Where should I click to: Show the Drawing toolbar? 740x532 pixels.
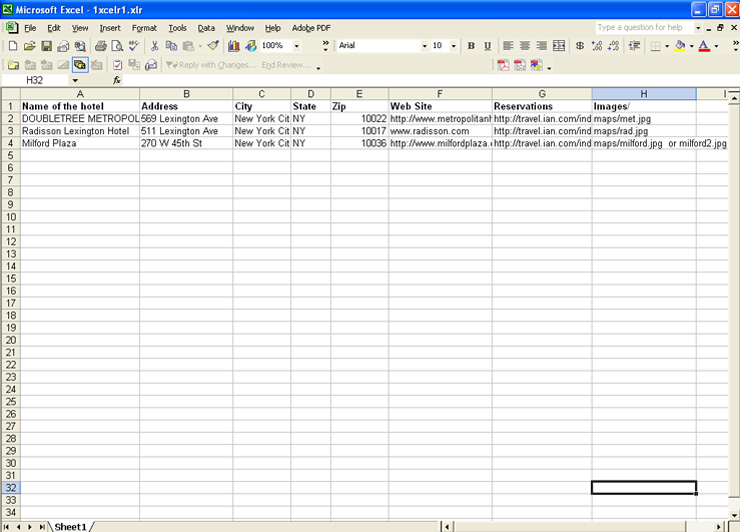251,46
